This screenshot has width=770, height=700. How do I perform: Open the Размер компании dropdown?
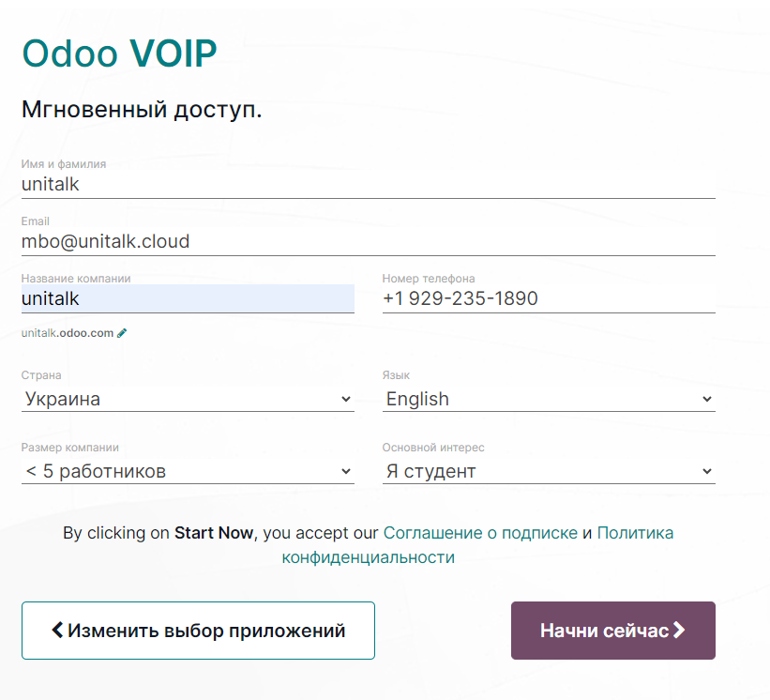188,471
